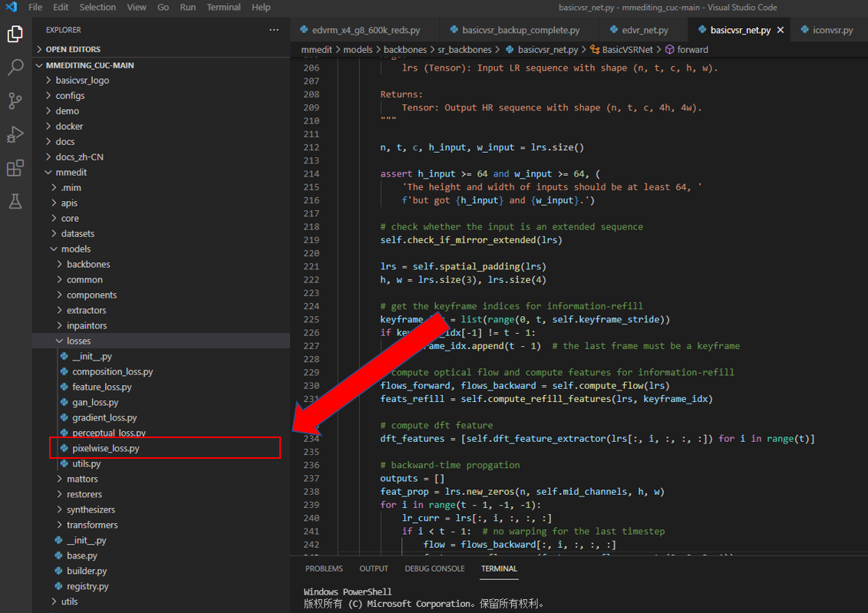Select the TERMINAL panel tab
The height and width of the screenshot is (613, 868).
(x=499, y=569)
